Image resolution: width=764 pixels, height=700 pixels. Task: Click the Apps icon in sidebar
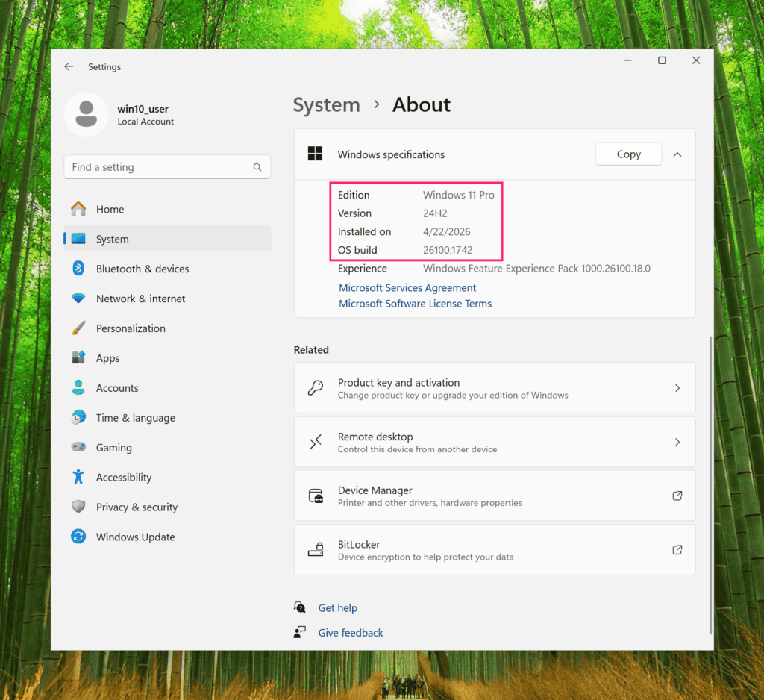(78, 357)
